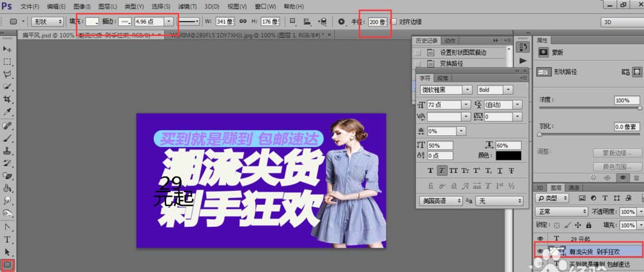This screenshot has height=272, width=644.
Task: Filter layers by adjustment layers icon
Action: (x=594, y=198)
